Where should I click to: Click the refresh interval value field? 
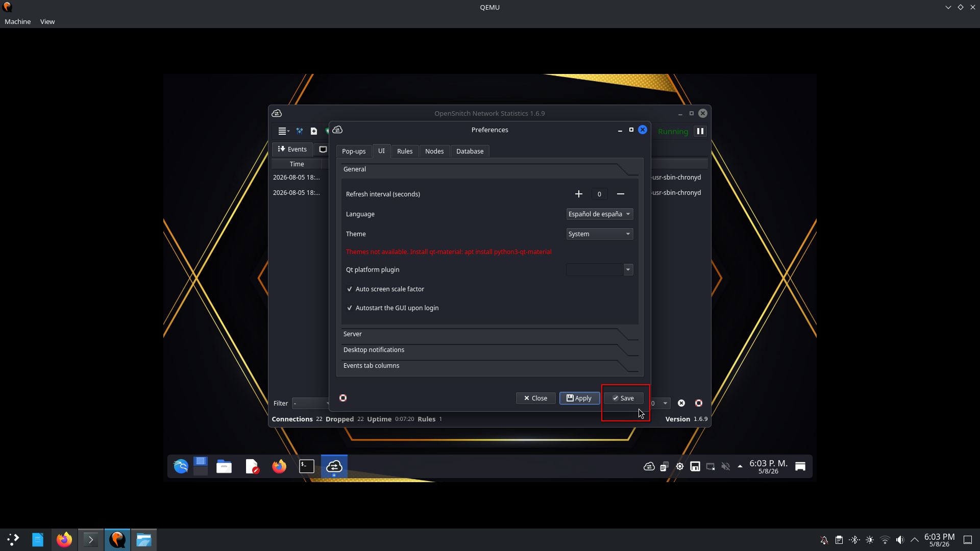coord(599,194)
